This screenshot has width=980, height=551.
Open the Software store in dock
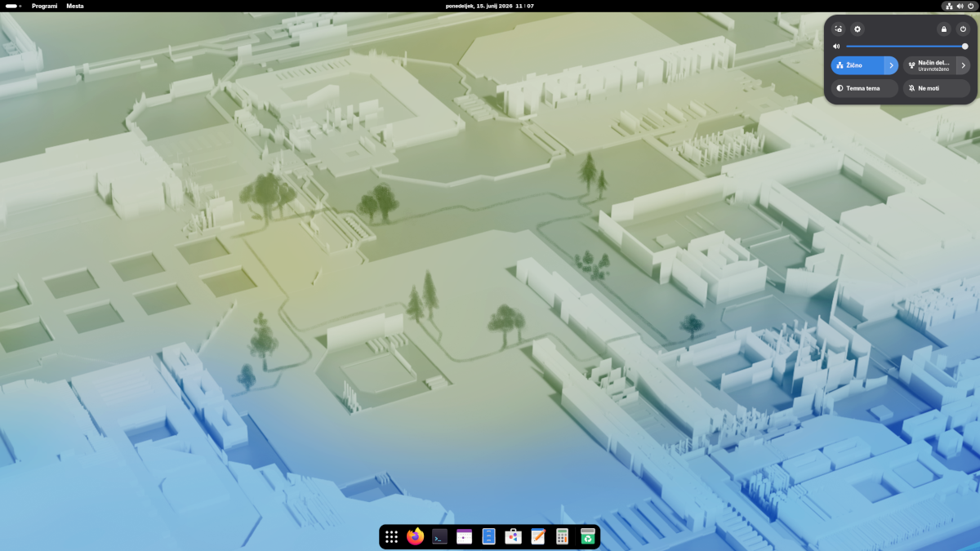[x=514, y=536]
